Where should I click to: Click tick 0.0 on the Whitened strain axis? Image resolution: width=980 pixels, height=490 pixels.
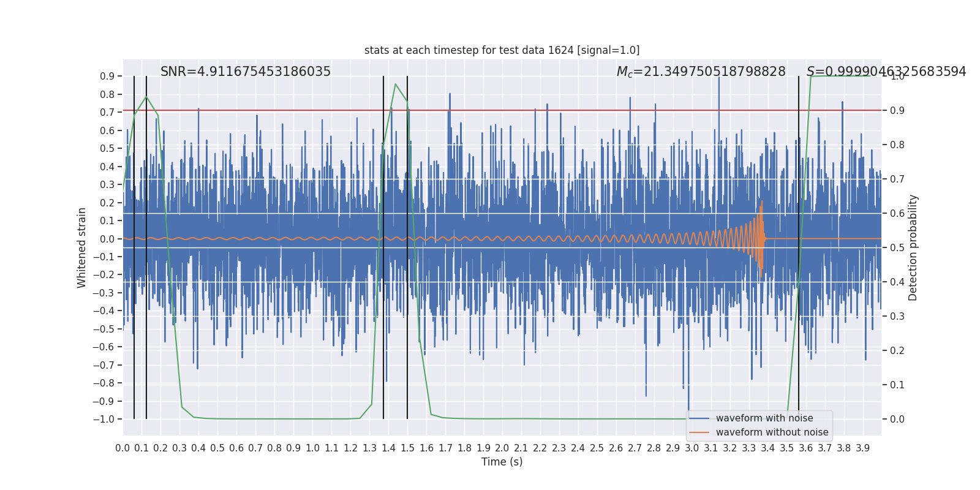107,239
